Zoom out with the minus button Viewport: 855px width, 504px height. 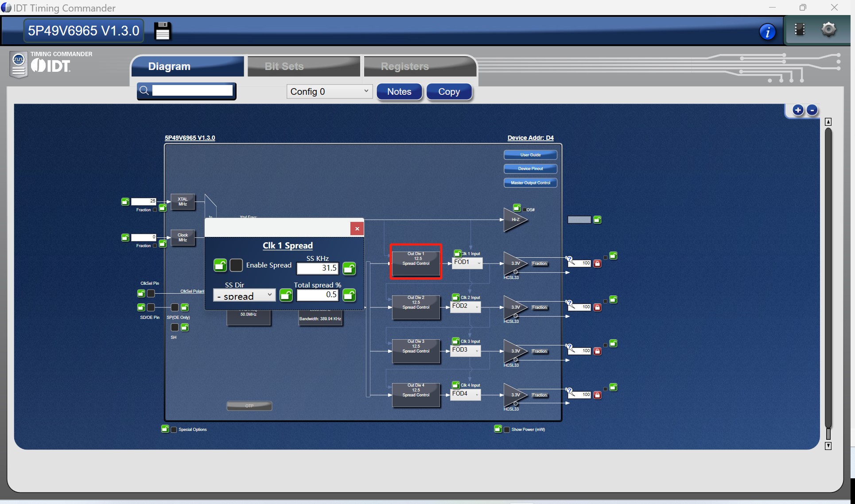[x=812, y=110]
